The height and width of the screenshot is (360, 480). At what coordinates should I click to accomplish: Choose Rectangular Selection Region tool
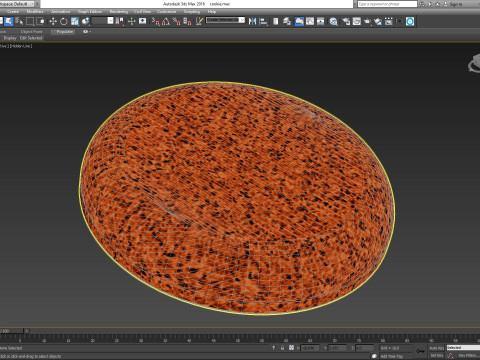click(30, 22)
